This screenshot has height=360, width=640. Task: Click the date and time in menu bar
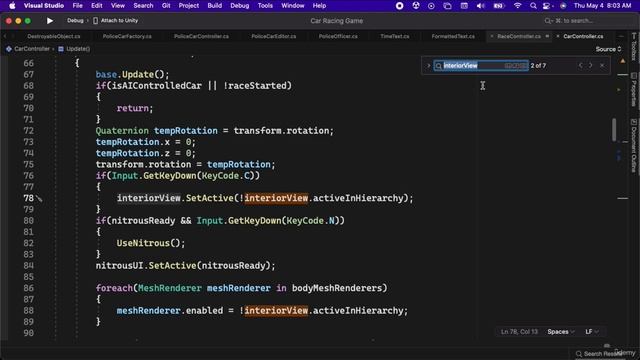[602, 6]
